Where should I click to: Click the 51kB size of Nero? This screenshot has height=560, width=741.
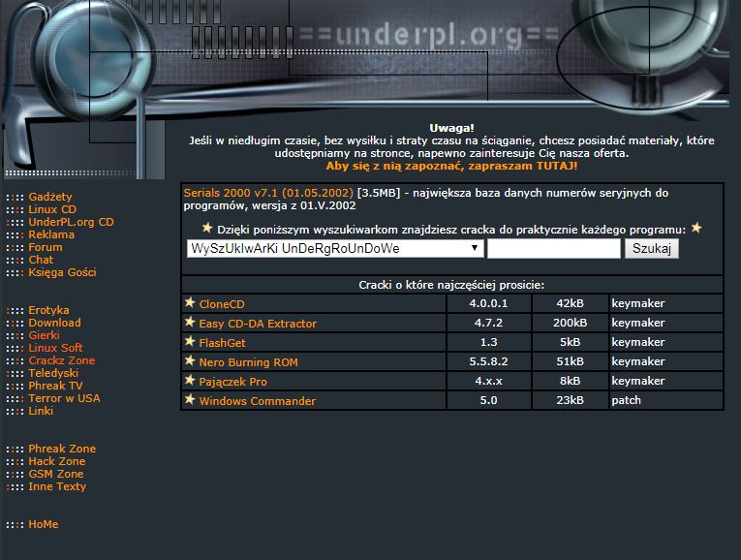click(570, 361)
